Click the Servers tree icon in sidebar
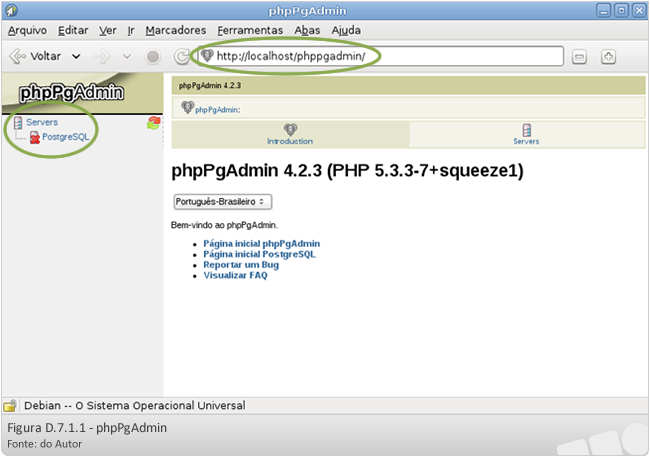The height and width of the screenshot is (457, 650). point(18,123)
